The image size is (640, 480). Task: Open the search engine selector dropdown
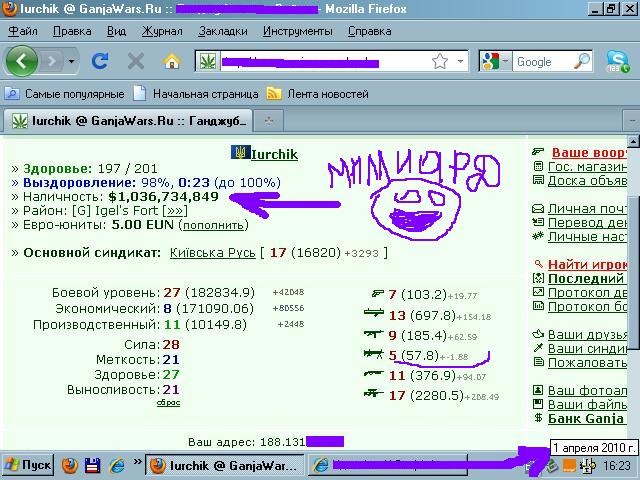coord(495,62)
